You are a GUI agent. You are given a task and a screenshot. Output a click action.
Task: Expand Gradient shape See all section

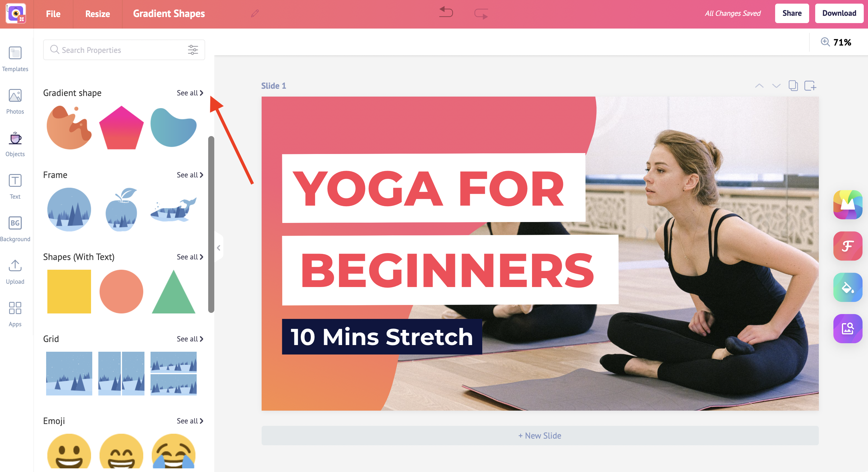click(190, 92)
